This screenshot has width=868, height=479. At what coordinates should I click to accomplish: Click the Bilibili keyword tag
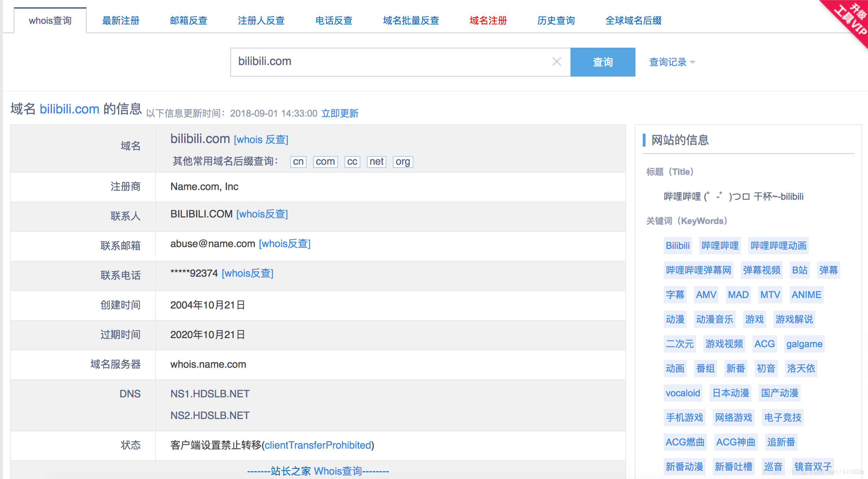click(678, 246)
